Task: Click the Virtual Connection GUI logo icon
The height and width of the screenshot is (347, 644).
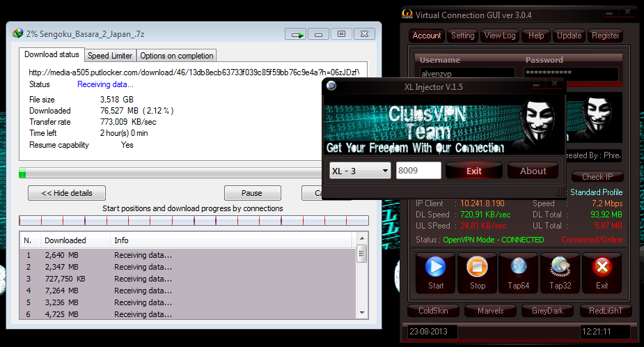Action: point(407,15)
